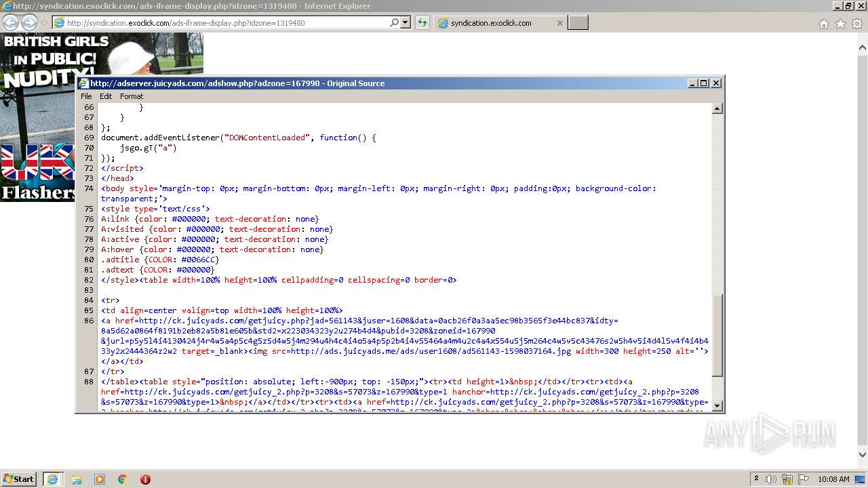The width and height of the screenshot is (868, 488).
Task: Open Google Chrome taskbar icon
Action: coord(122,479)
